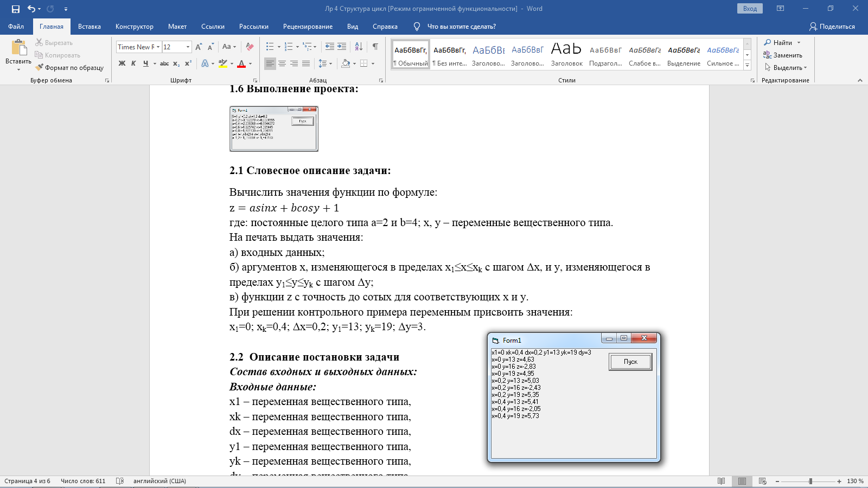Apply the Заголовок style with large Aab
Viewport: 868px width, 488px height.
click(566, 54)
